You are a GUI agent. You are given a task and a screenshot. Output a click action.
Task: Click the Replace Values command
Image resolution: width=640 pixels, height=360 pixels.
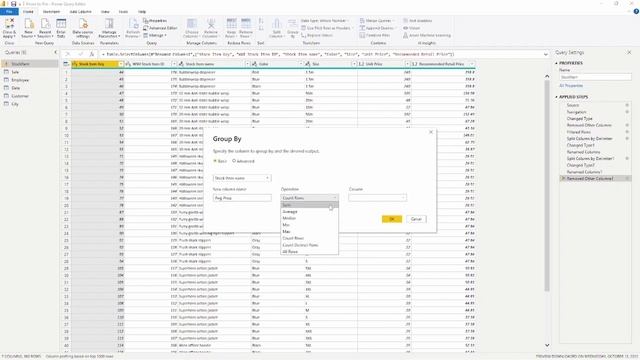(317, 35)
